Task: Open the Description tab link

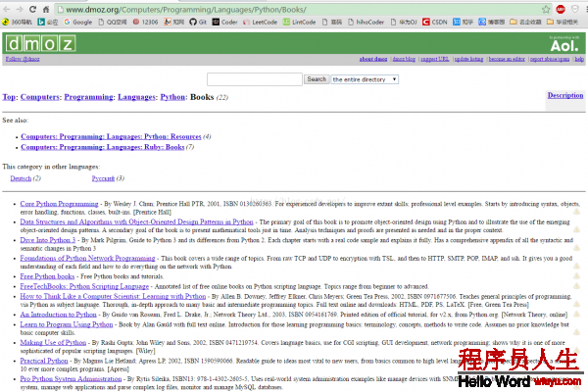Action: pos(565,95)
